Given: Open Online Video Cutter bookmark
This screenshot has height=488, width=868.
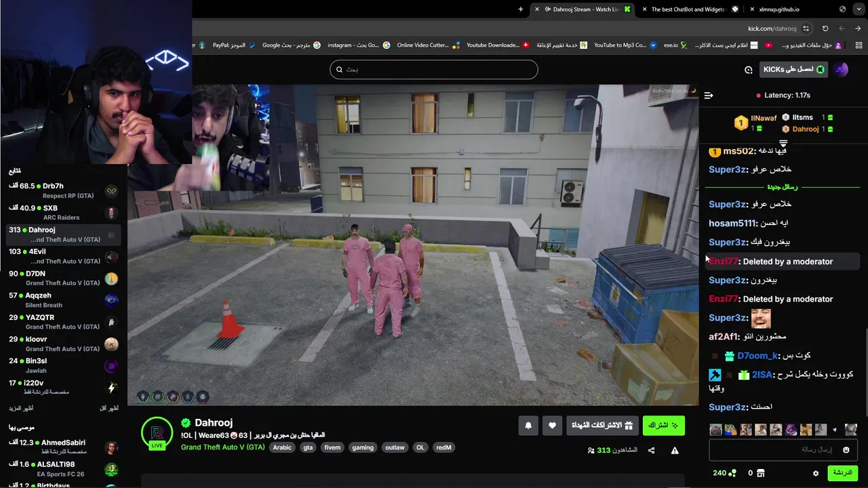Looking at the screenshot, I should click(x=427, y=45).
